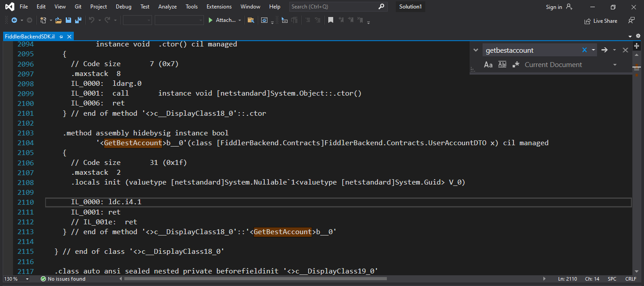The width and height of the screenshot is (644, 286).
Task: Save the current file with disk icon
Action: pyautogui.click(x=68, y=20)
